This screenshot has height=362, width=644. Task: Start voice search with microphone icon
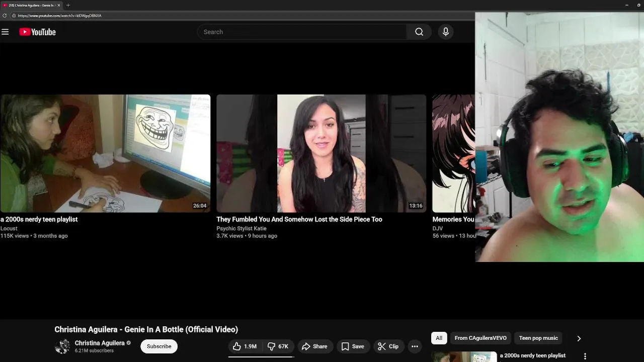[445, 32]
